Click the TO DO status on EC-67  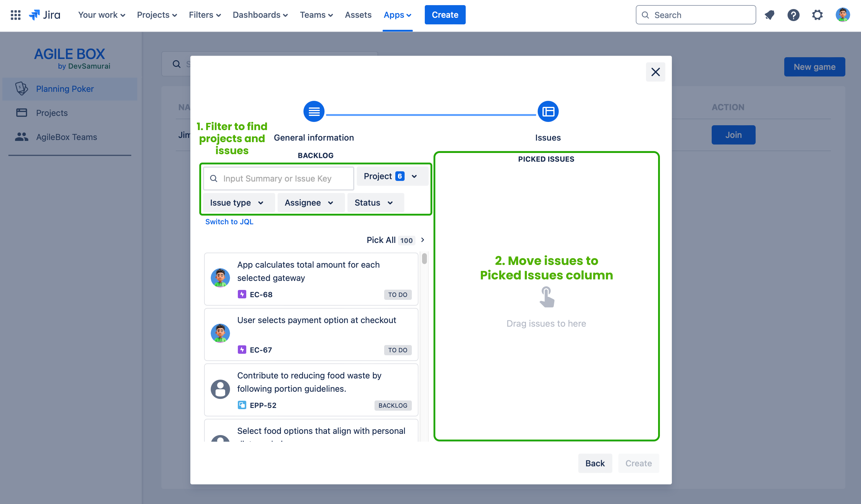pos(397,350)
